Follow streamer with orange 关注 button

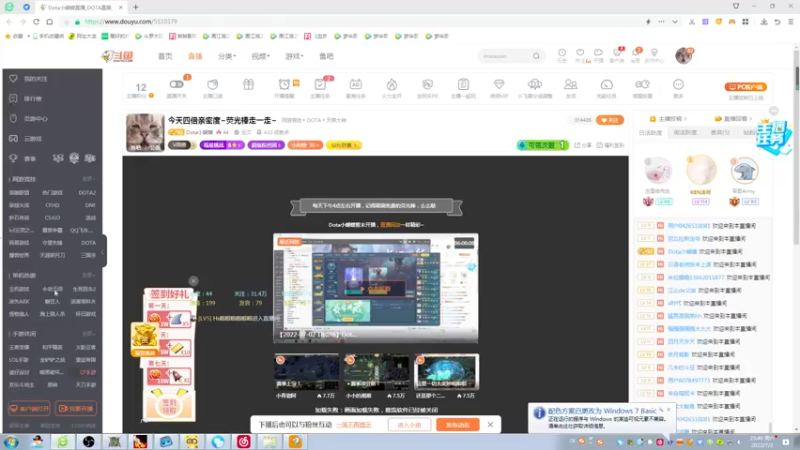(x=610, y=120)
